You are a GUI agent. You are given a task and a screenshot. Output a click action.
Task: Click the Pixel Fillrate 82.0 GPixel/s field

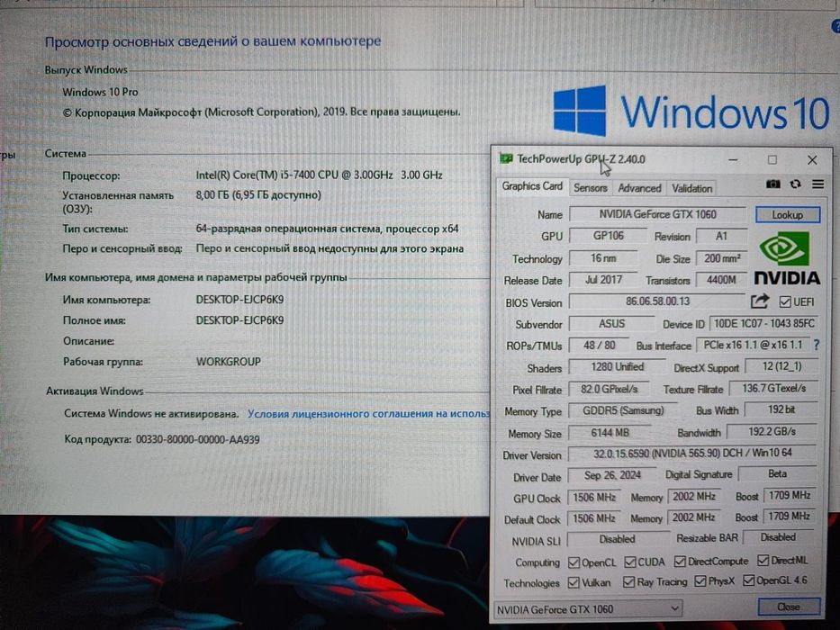coord(610,389)
